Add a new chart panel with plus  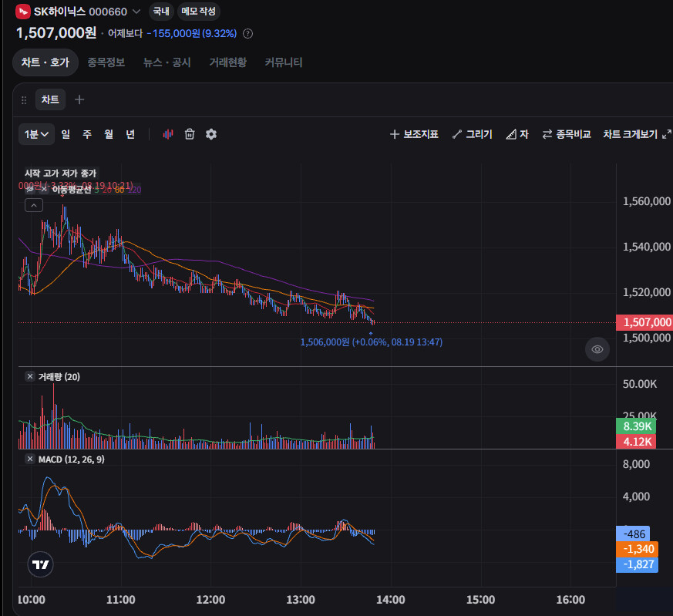(79, 99)
